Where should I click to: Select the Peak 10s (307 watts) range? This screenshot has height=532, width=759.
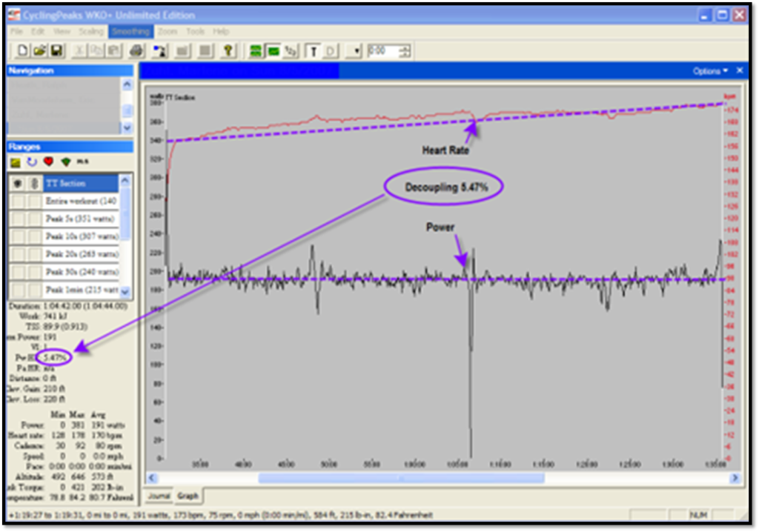[x=82, y=236]
